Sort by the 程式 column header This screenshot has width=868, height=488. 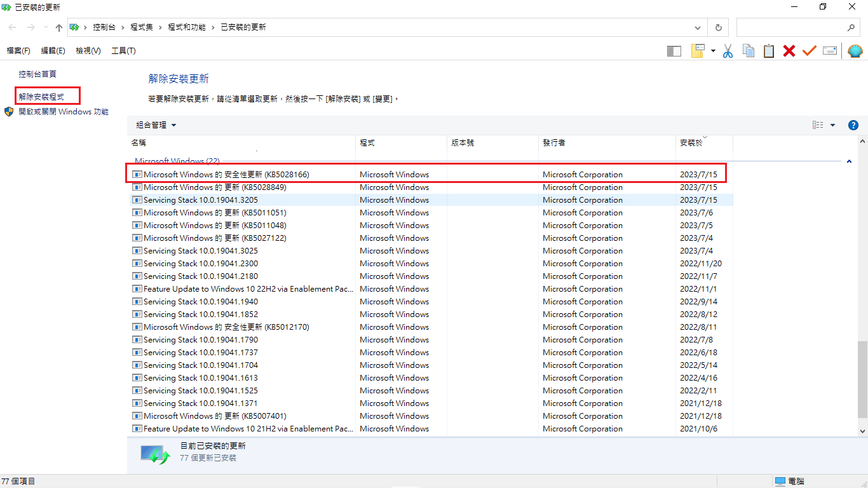point(401,143)
